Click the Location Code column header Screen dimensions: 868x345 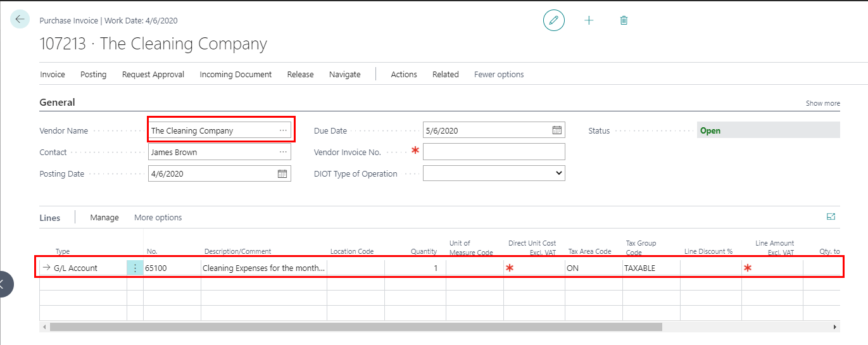(x=352, y=251)
